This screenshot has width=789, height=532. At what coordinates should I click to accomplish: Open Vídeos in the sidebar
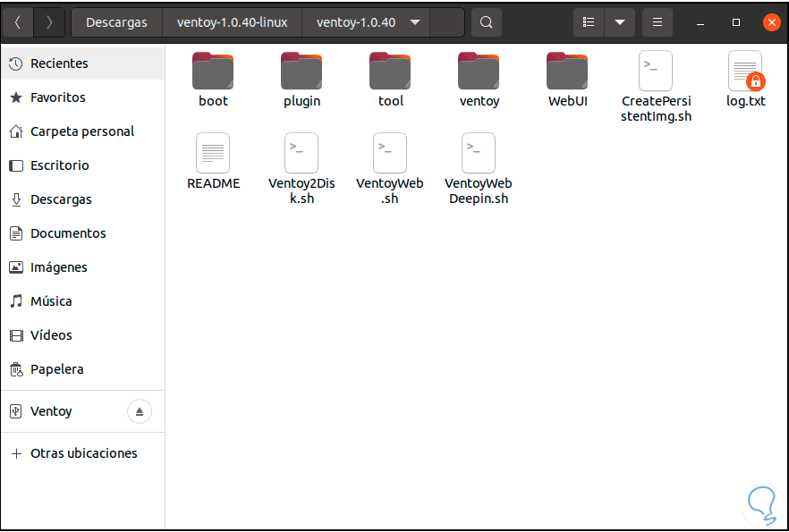(83, 335)
